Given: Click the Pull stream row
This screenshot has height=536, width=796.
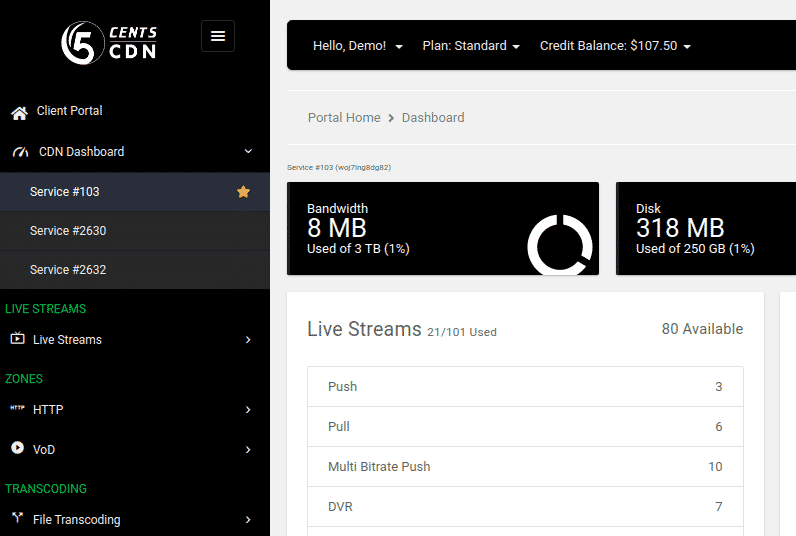Looking at the screenshot, I should 525,427.
